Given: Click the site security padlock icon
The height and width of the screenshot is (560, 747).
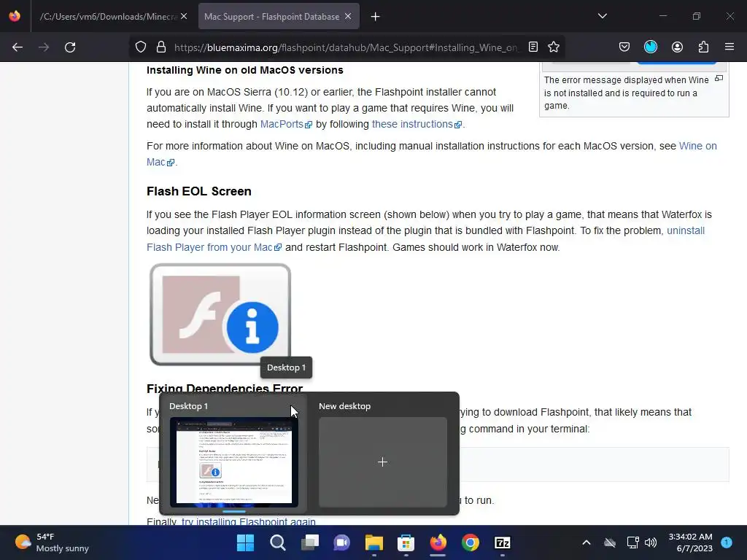Looking at the screenshot, I should point(161,47).
